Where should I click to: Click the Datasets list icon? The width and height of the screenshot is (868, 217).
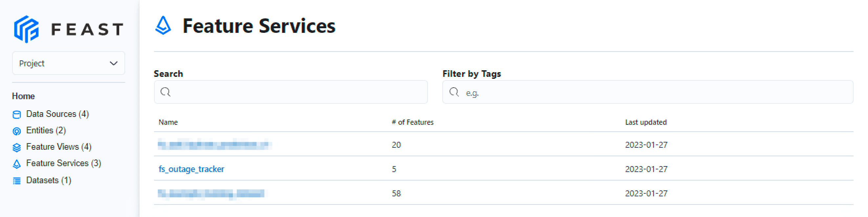tap(16, 181)
